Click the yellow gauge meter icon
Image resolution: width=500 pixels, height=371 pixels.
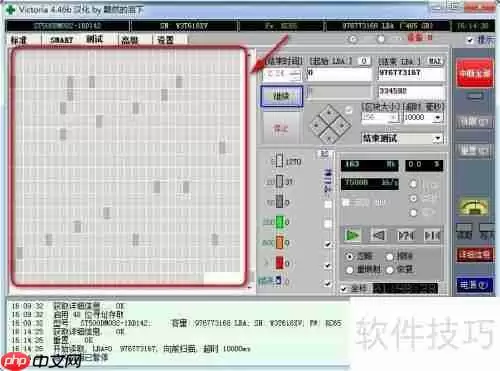(x=474, y=208)
